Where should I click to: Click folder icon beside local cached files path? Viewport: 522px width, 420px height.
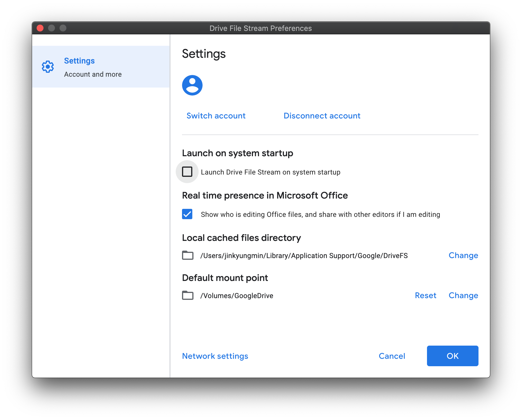(x=188, y=255)
